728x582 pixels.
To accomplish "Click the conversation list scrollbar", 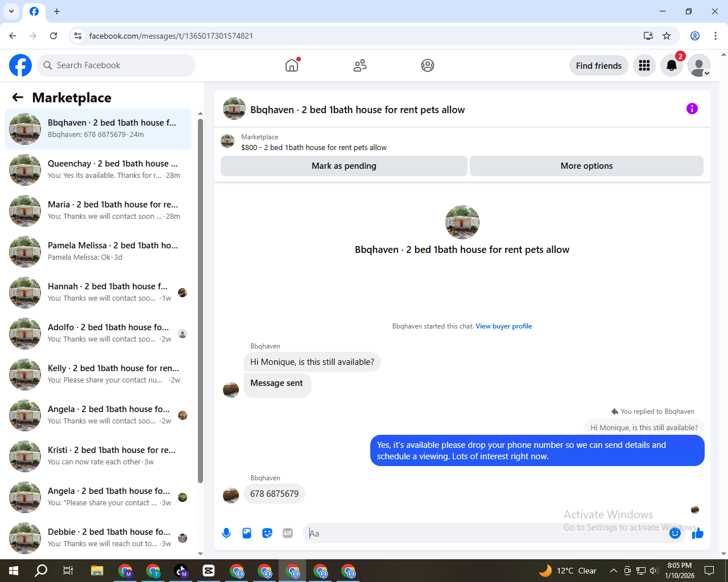I will click(x=200, y=300).
